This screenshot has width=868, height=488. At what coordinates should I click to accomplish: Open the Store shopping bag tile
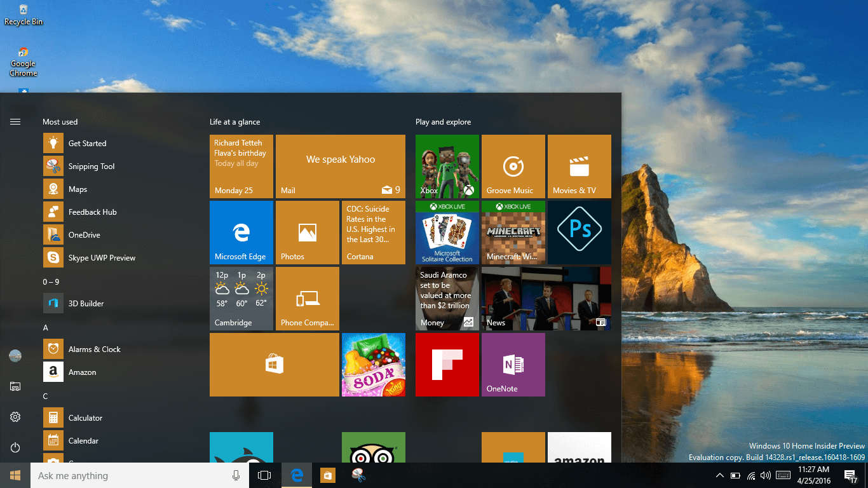click(x=275, y=365)
